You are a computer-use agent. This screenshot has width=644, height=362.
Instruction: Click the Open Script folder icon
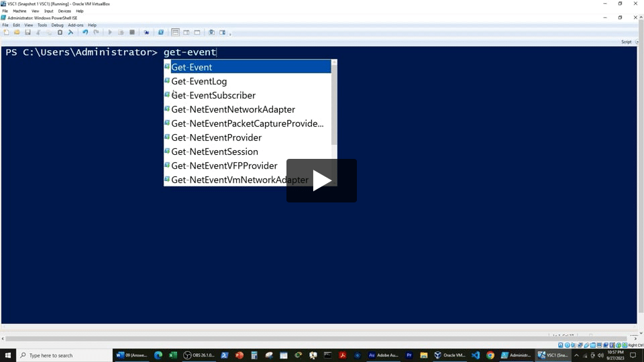tap(16, 32)
